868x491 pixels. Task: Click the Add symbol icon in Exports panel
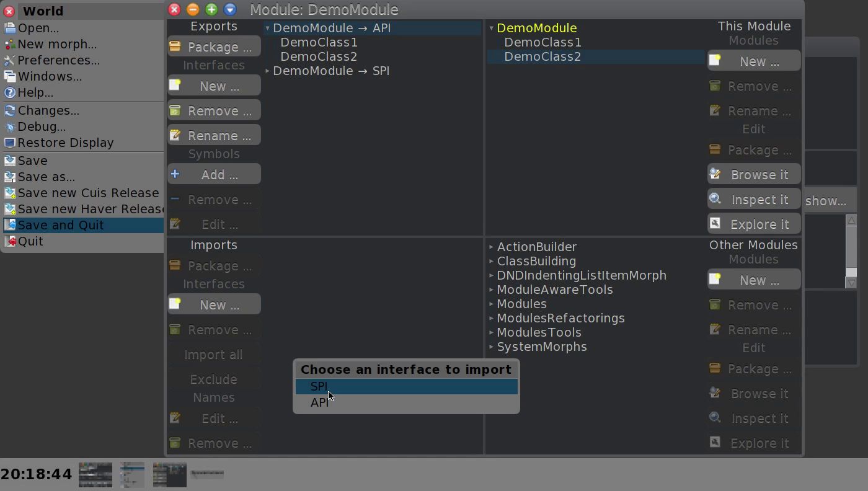pyautogui.click(x=175, y=174)
